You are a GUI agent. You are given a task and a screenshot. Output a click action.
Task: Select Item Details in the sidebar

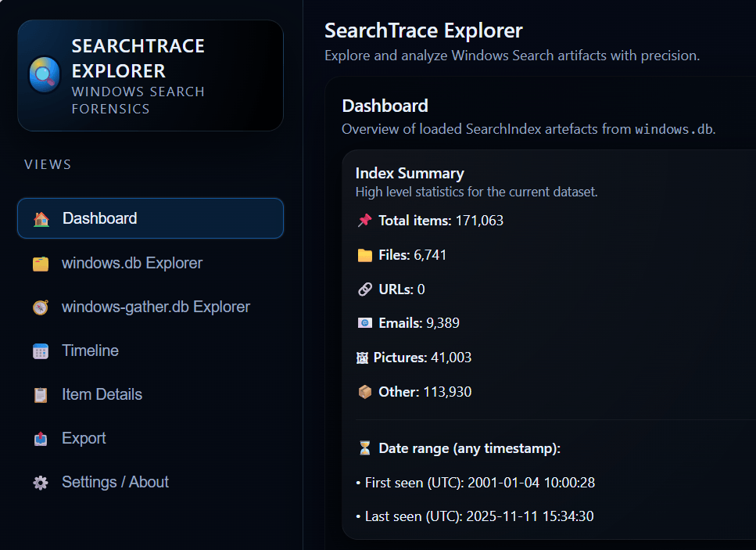tap(102, 394)
